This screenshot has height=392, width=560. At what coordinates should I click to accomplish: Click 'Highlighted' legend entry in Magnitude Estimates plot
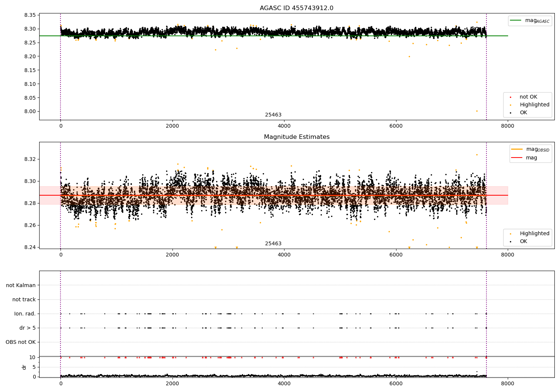pyautogui.click(x=535, y=234)
